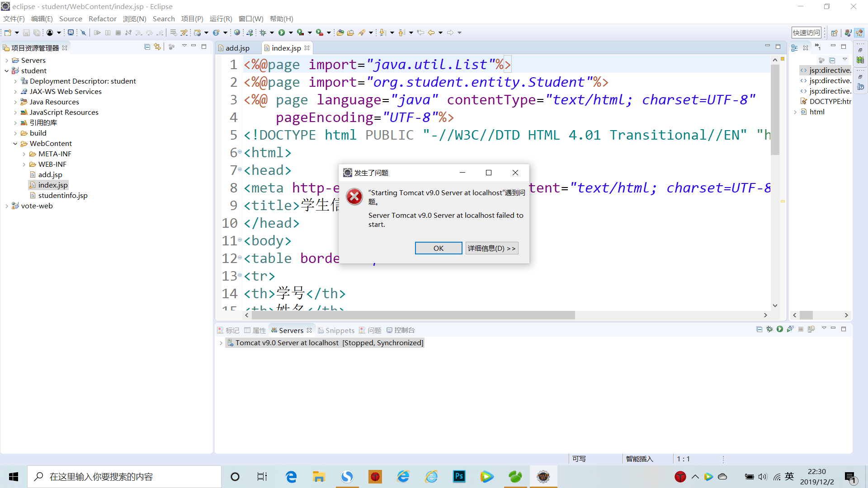Switch to the 问题 problems tab
This screenshot has width=868, height=488.
click(370, 330)
